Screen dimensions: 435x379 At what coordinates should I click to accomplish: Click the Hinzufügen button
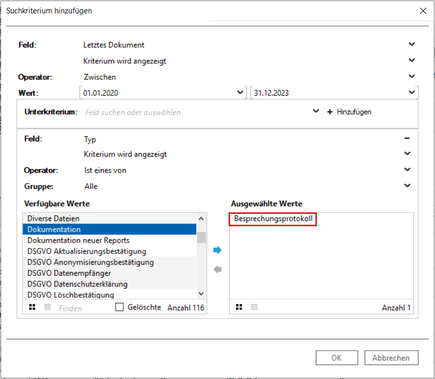349,112
